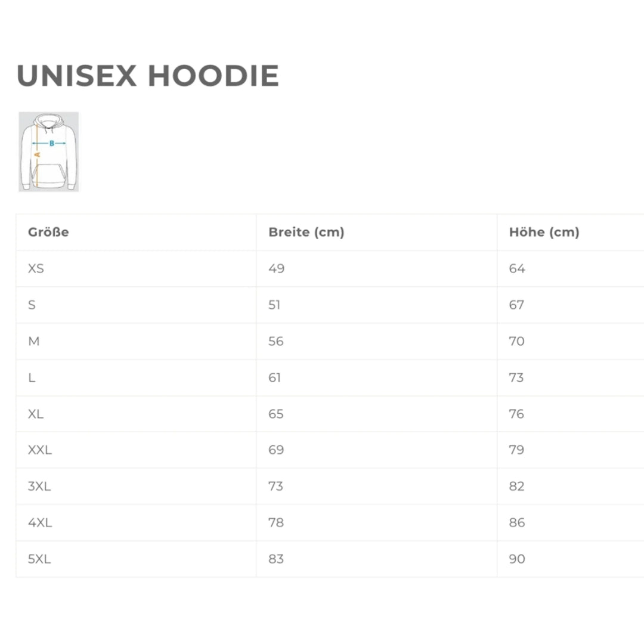
Task: Click width value 56 for size M
Action: pos(276,342)
